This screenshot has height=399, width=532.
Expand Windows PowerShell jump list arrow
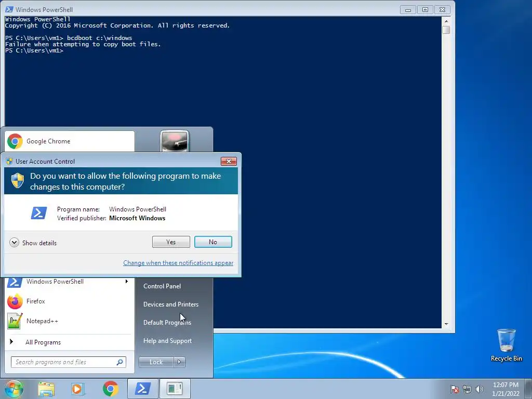[x=127, y=281]
